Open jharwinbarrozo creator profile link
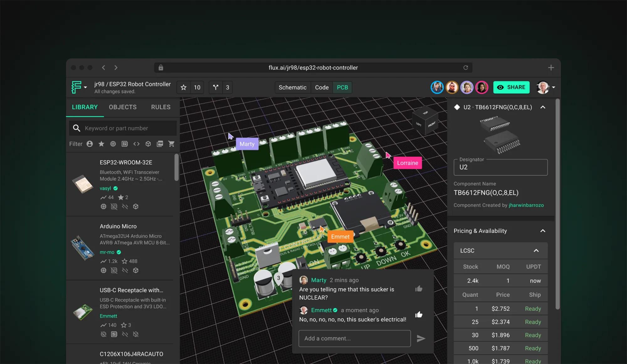 [x=526, y=205]
